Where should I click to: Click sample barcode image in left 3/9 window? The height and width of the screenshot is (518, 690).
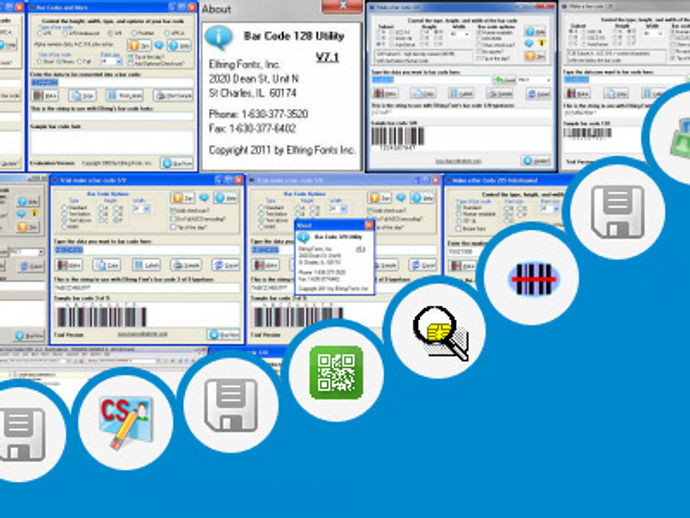coord(101,316)
